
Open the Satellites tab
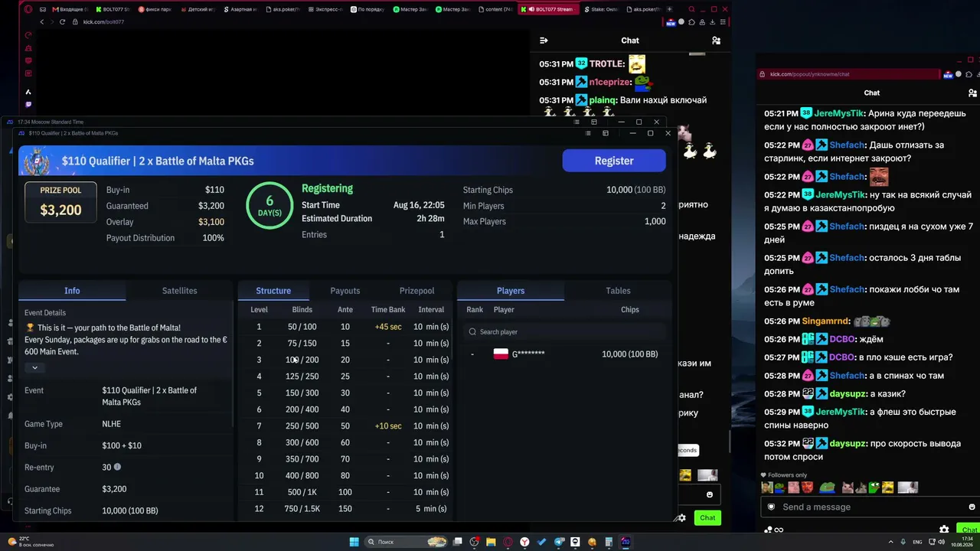tap(179, 291)
